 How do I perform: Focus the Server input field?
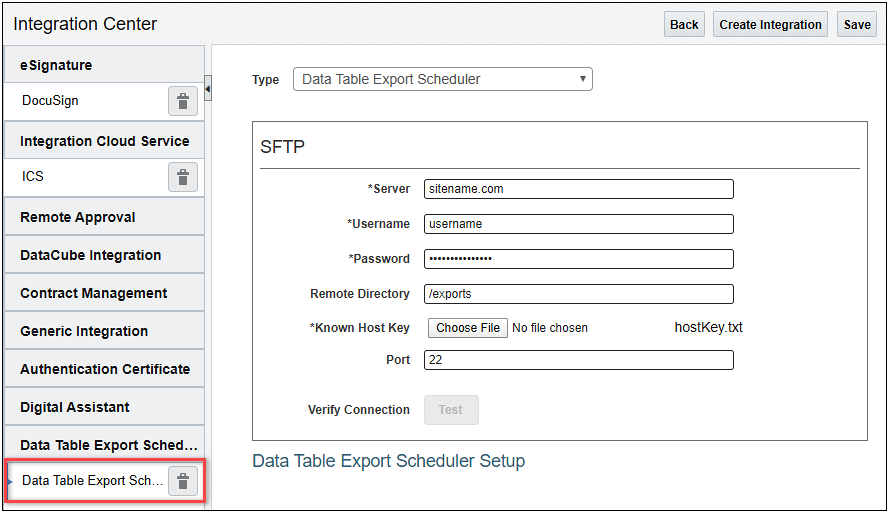pyautogui.click(x=578, y=189)
